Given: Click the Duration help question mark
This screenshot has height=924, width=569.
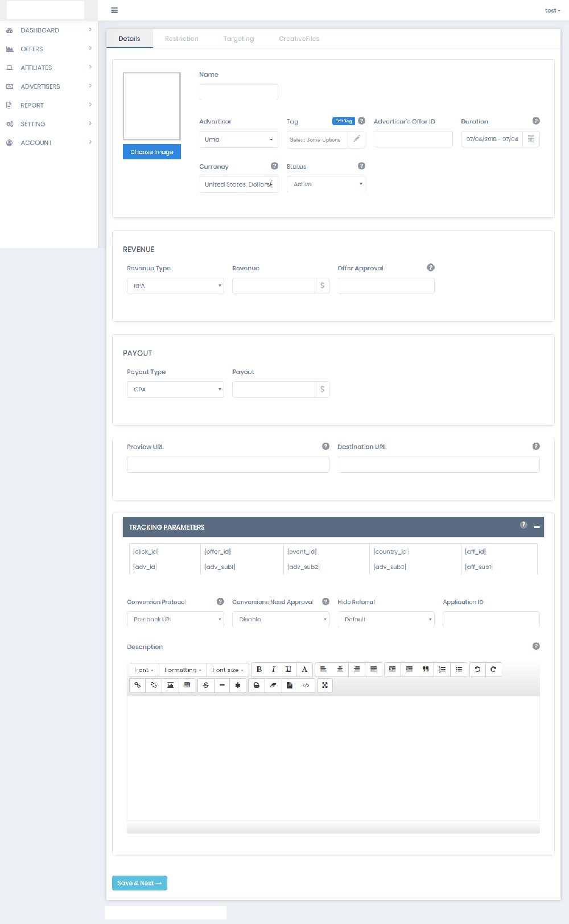Looking at the screenshot, I should (536, 121).
